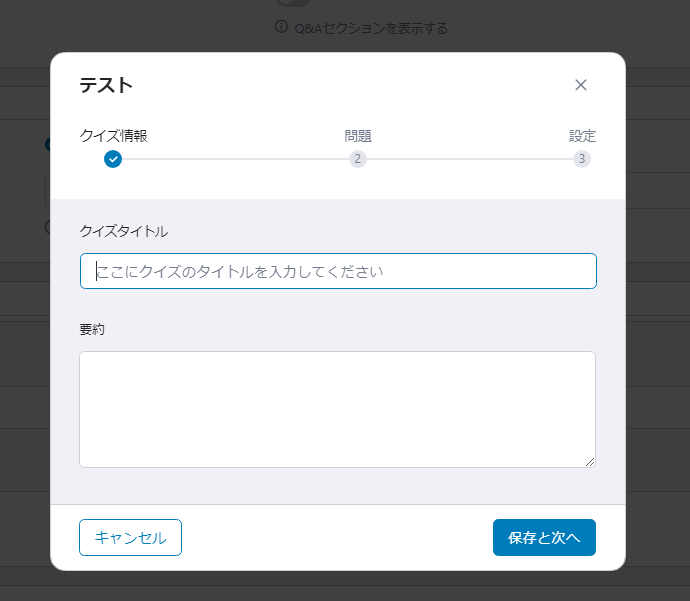The width and height of the screenshot is (690, 601).
Task: Click the progress line between steps 2 and 3
Action: (470, 159)
